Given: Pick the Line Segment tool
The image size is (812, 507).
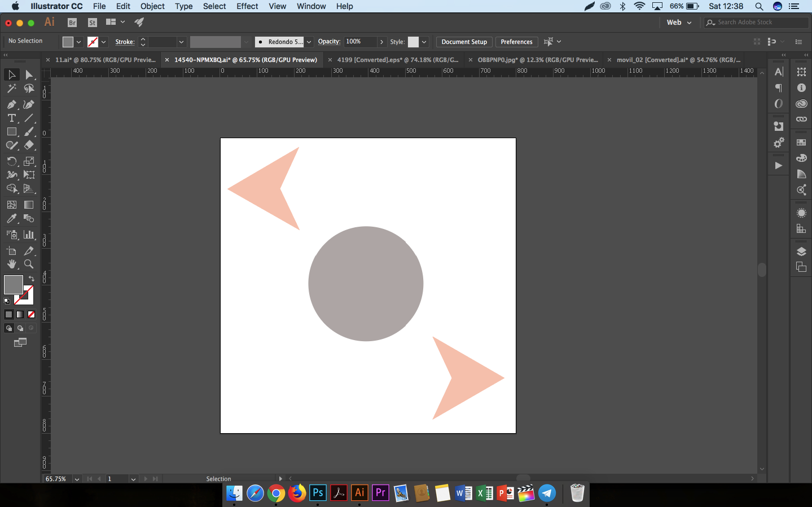Looking at the screenshot, I should 29,118.
